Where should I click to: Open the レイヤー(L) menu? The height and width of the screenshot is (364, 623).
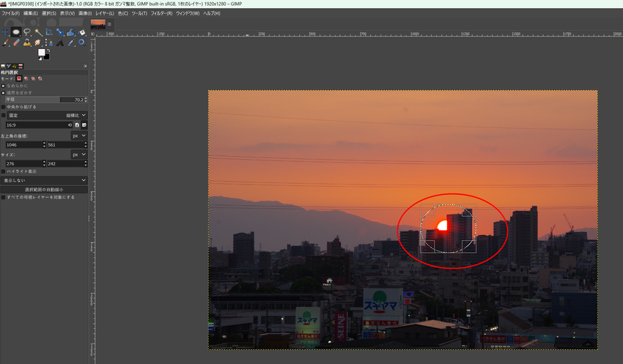(x=105, y=13)
